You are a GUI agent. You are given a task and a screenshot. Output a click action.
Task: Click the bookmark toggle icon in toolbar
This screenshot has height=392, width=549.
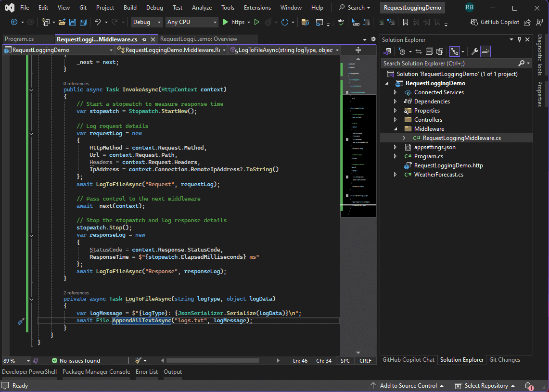point(406,22)
